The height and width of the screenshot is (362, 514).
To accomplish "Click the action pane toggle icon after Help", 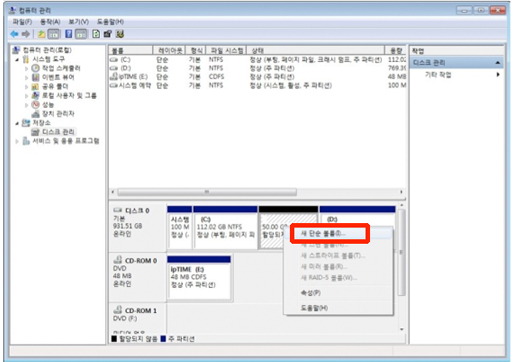I will [81, 34].
